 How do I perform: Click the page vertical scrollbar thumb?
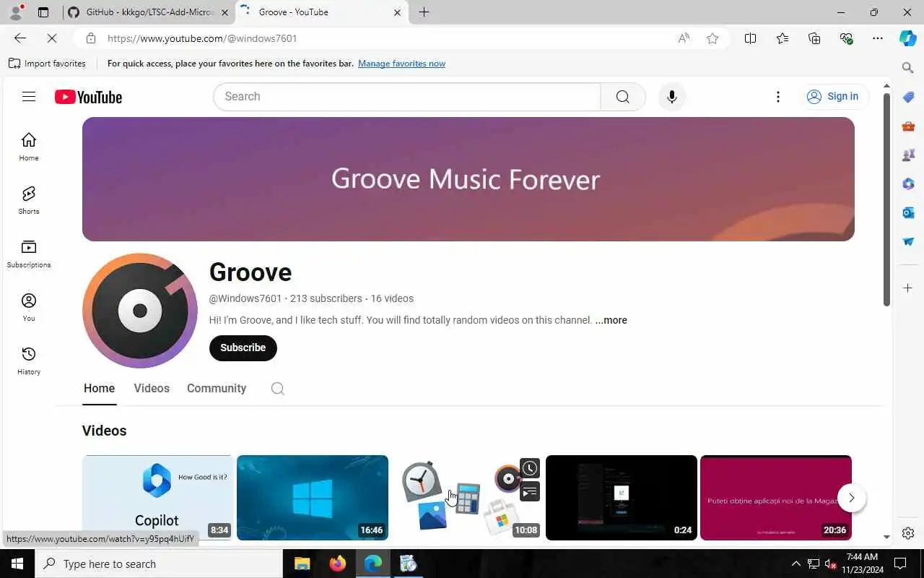(x=886, y=199)
